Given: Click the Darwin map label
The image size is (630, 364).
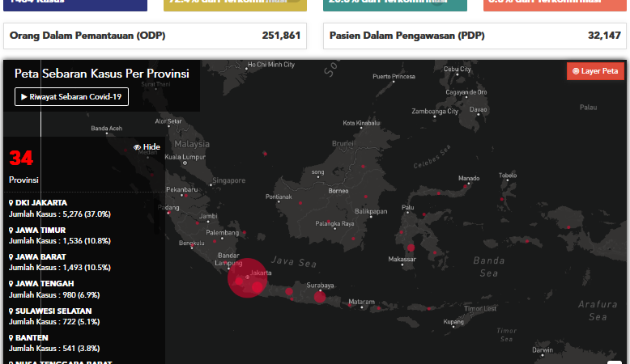Looking at the screenshot, I should point(543,350).
